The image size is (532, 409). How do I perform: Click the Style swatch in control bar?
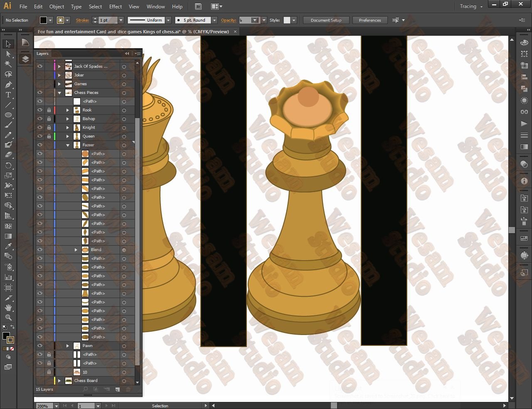[x=287, y=20]
